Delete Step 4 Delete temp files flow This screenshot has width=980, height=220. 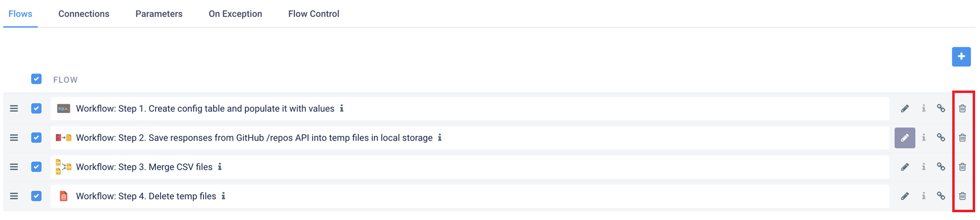pos(962,196)
